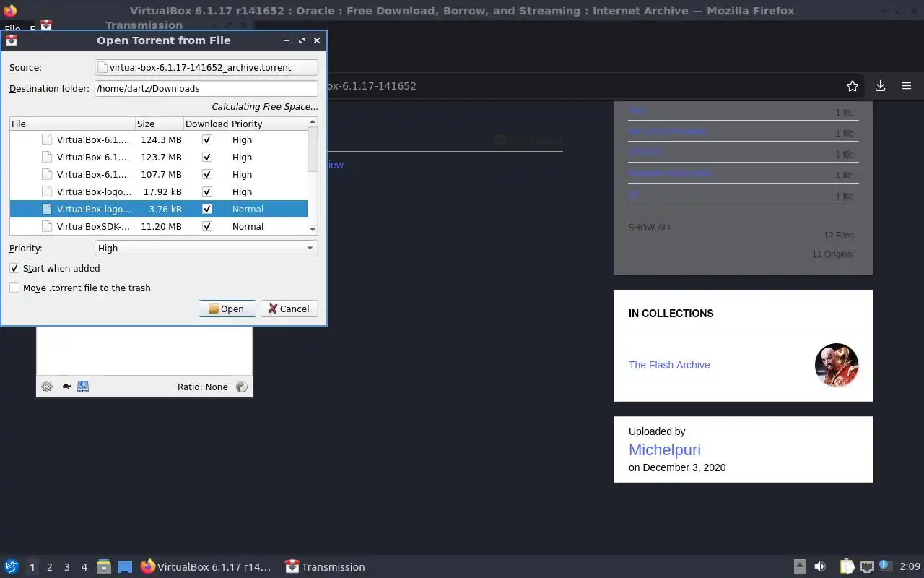Switch to workspace 1

[32, 567]
